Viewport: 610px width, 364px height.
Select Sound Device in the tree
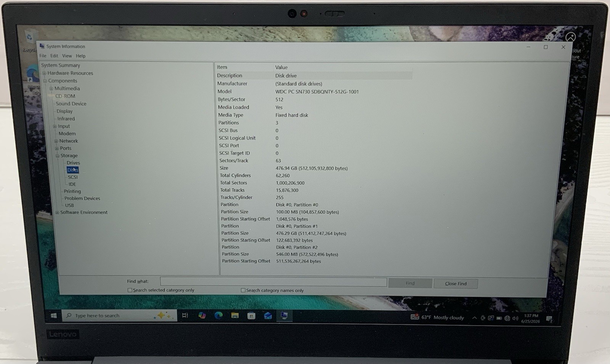[71, 104]
